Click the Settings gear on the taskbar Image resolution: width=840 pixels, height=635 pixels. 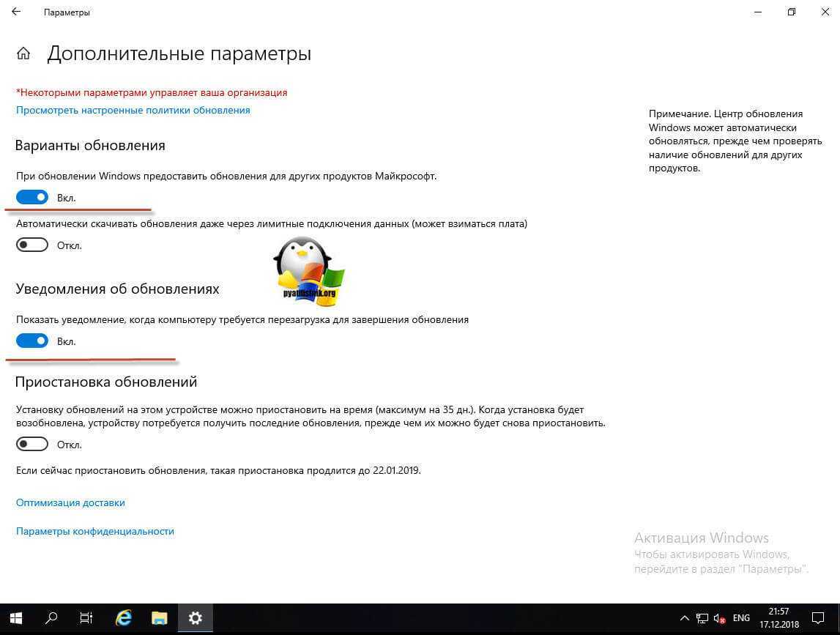coord(195,618)
